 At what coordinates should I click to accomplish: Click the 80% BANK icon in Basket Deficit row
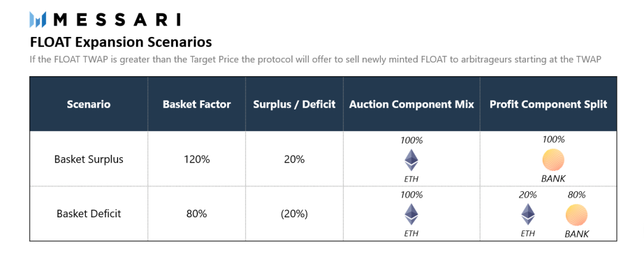tap(576, 215)
